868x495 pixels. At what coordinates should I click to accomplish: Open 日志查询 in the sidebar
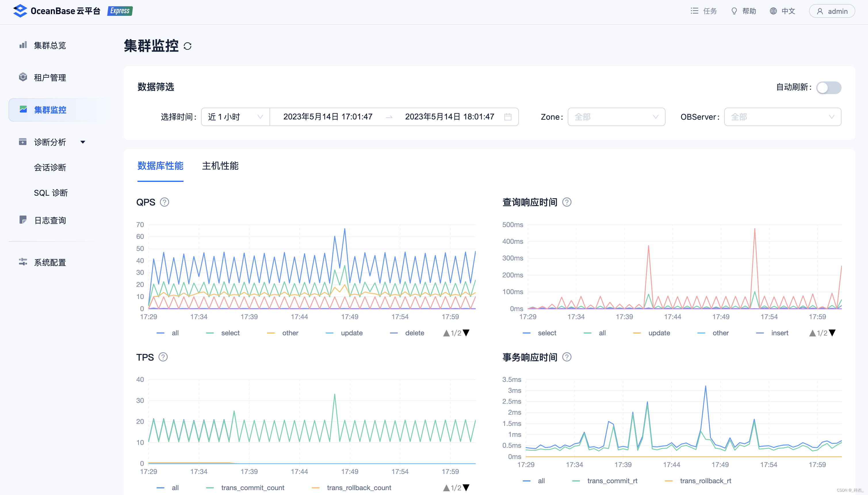pyautogui.click(x=50, y=220)
